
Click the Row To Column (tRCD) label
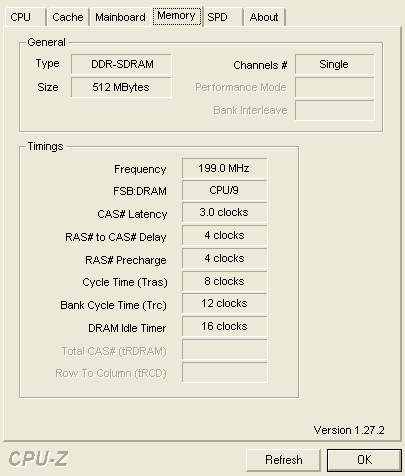[111, 373]
